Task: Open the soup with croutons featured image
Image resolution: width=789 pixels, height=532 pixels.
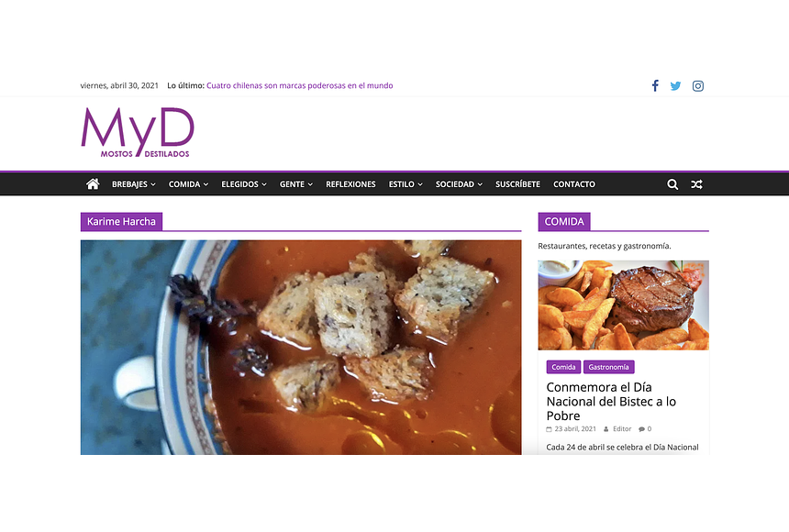Action: 301,348
